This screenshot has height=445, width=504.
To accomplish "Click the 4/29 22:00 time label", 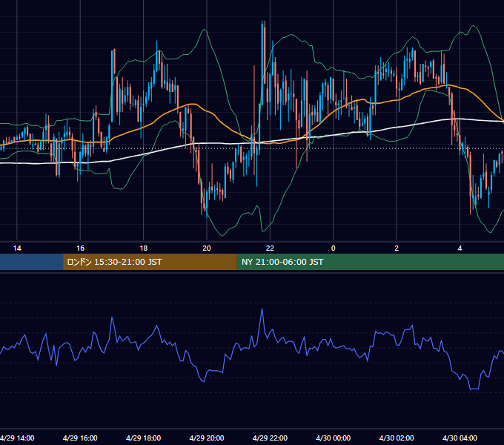I will pos(270,438).
